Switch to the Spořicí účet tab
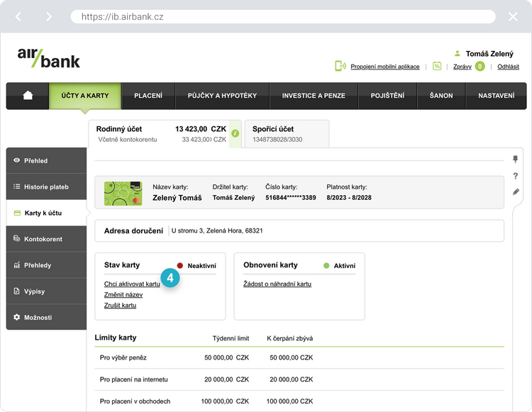The image size is (532, 412). click(x=286, y=133)
